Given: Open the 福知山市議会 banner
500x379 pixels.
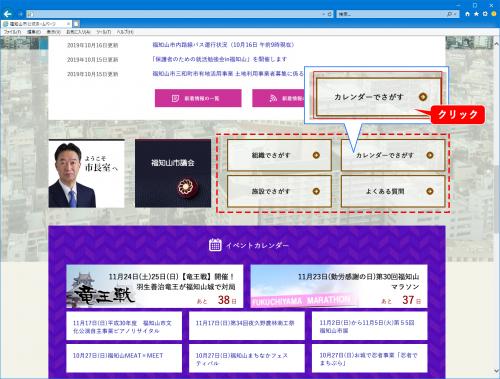Looking at the screenshot, I should tap(173, 173).
